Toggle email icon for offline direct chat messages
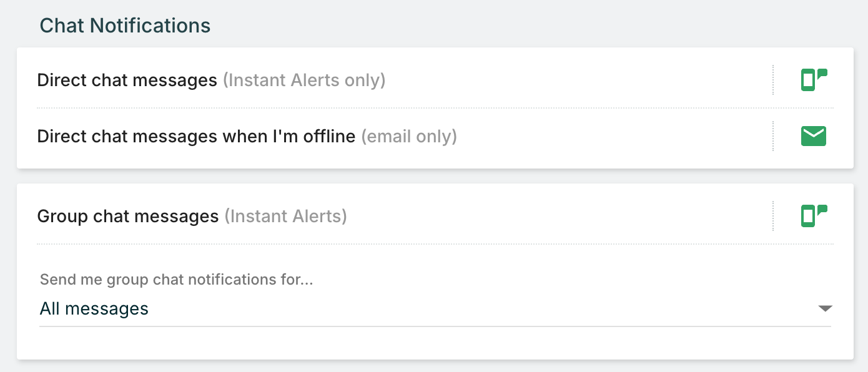 814,136
